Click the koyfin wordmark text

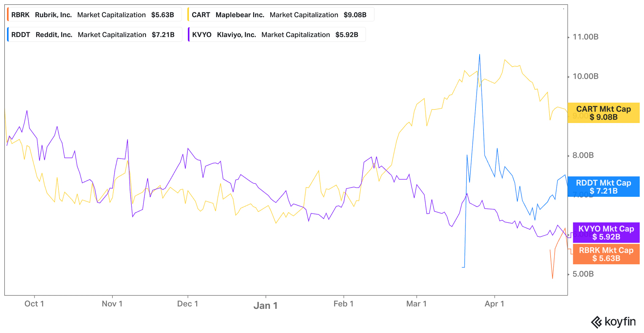tap(620, 322)
